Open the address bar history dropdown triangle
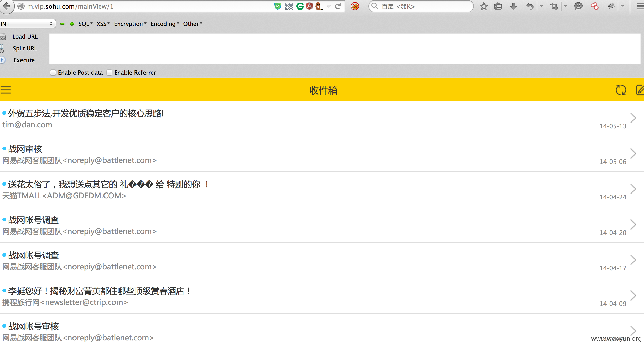 [x=329, y=6]
